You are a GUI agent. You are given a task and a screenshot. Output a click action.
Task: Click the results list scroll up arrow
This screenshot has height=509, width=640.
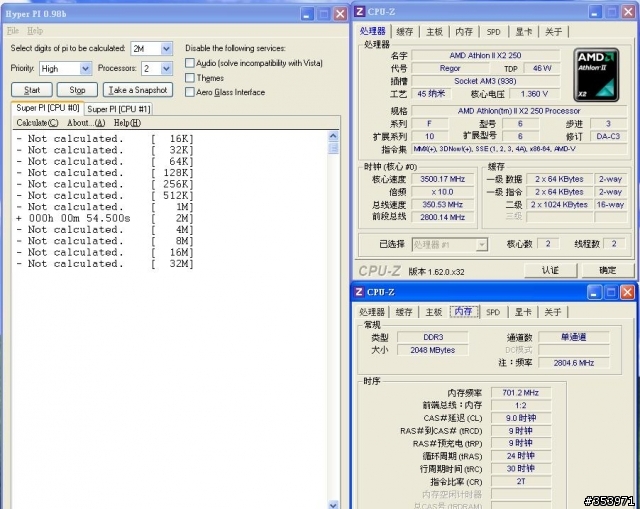[333, 136]
